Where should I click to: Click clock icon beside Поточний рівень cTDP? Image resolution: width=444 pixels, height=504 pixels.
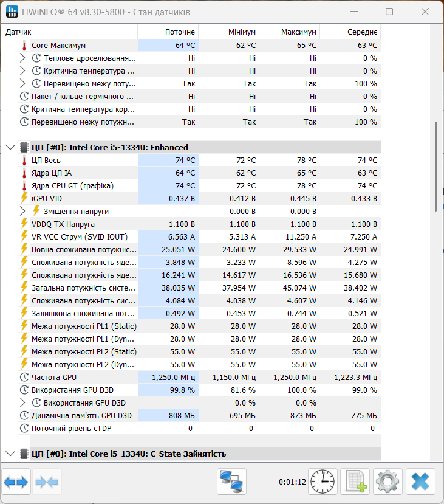(24, 428)
